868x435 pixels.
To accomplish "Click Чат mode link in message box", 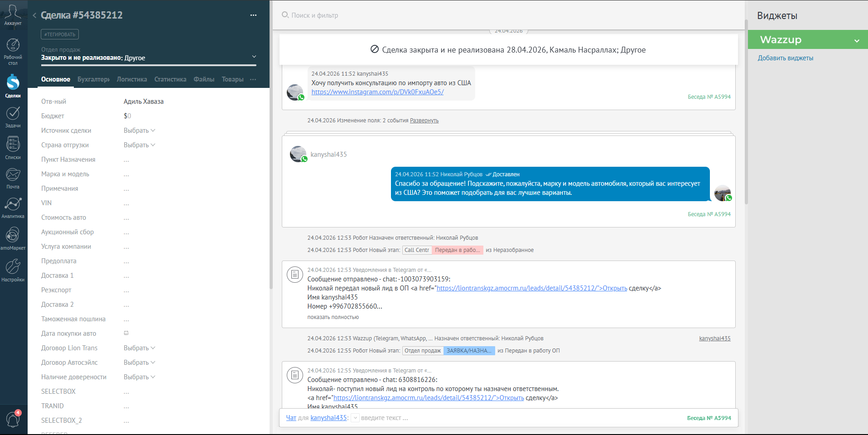I will [x=291, y=418].
